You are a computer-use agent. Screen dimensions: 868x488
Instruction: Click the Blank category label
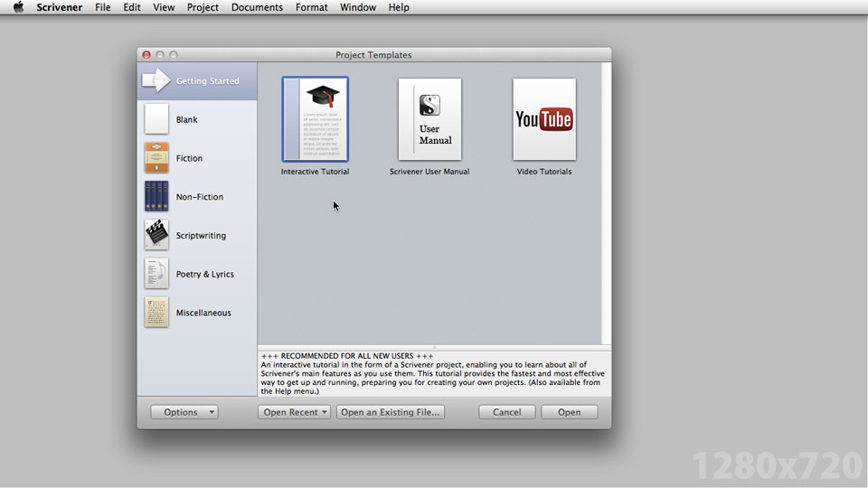click(x=186, y=119)
